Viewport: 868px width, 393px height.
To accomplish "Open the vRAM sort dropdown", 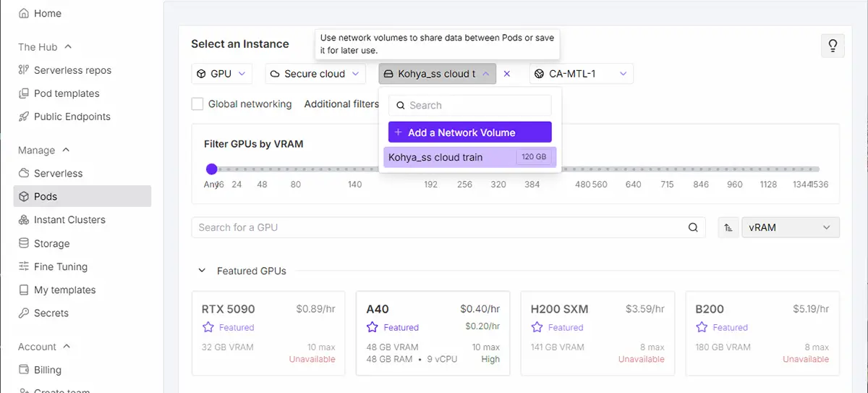I will [790, 227].
